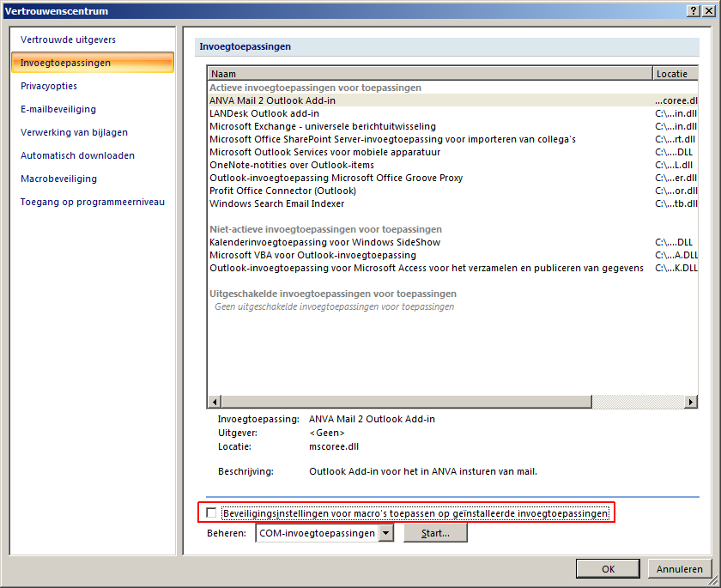
Task: Click the right arrow of the horizontal scrollbar
Action: 691,401
